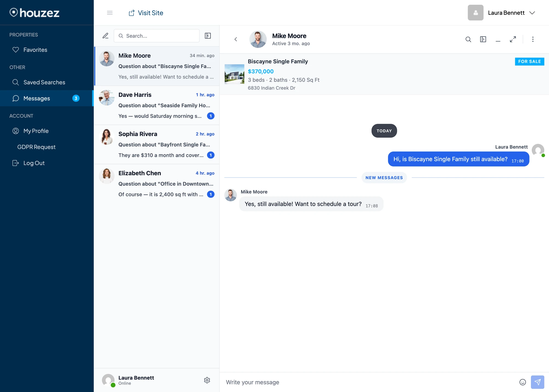Click into the Write your message field
The width and height of the screenshot is (549, 392).
coord(369,382)
